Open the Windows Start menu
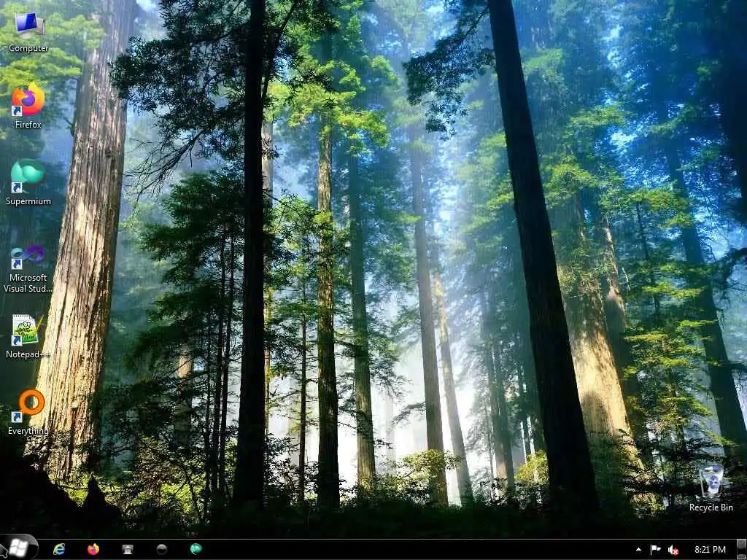 tap(18, 548)
